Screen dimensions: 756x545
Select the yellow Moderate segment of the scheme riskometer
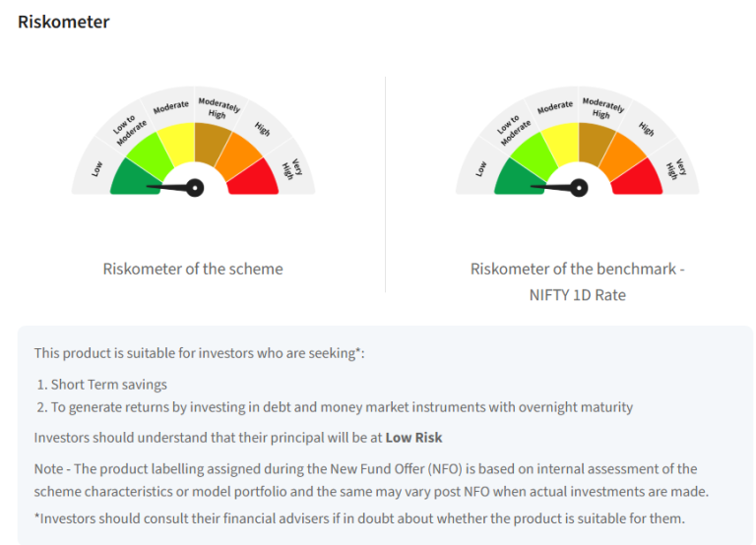pyautogui.click(x=177, y=140)
